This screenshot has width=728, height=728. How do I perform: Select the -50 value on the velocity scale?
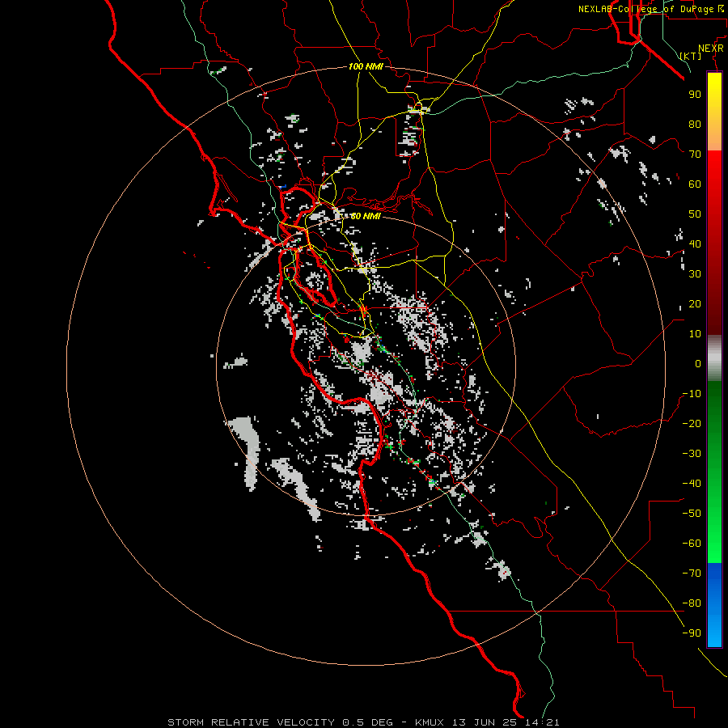point(692,514)
